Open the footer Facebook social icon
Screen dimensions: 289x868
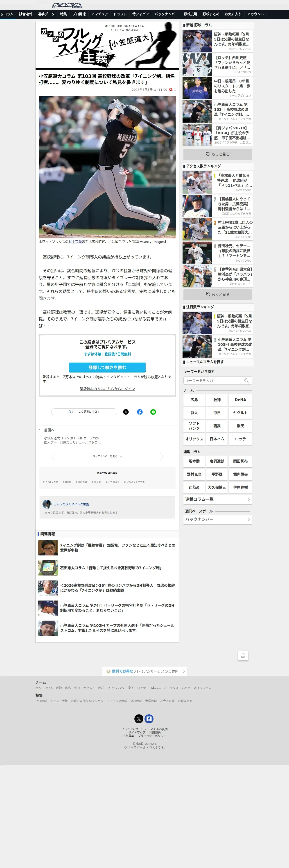click(149, 719)
